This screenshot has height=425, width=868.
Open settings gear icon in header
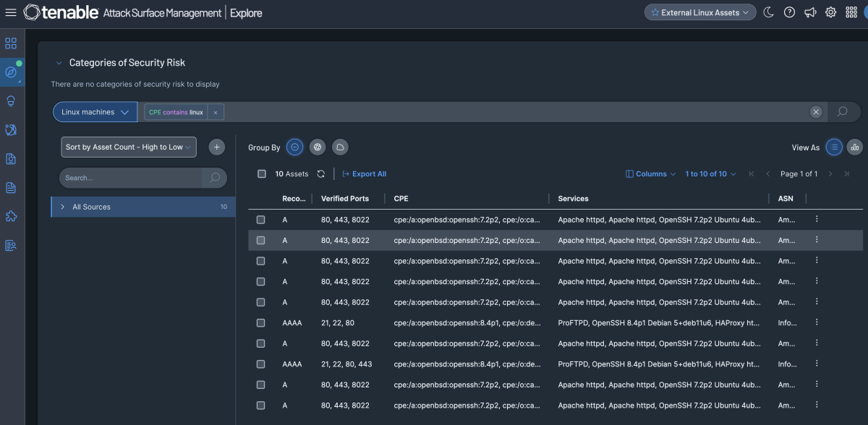[x=831, y=12]
